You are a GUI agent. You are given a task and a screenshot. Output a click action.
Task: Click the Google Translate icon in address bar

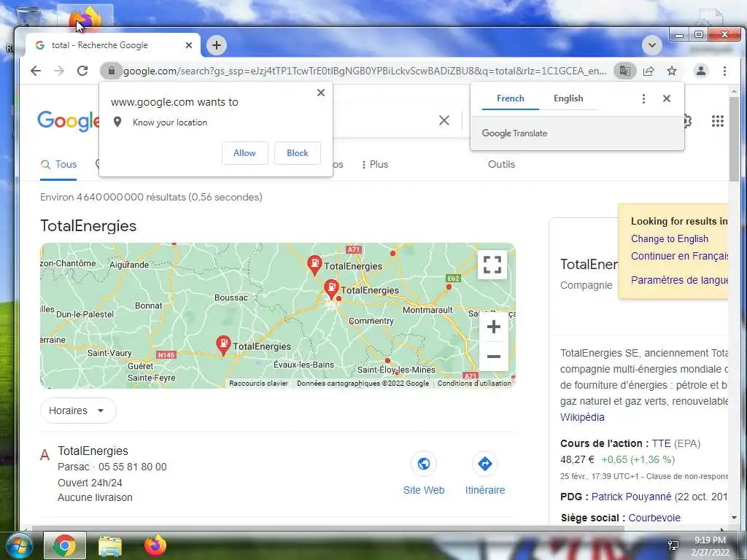click(624, 71)
